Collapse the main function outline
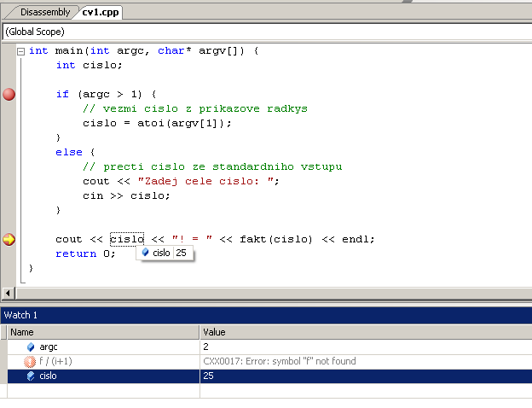532x408 pixels. coord(21,51)
